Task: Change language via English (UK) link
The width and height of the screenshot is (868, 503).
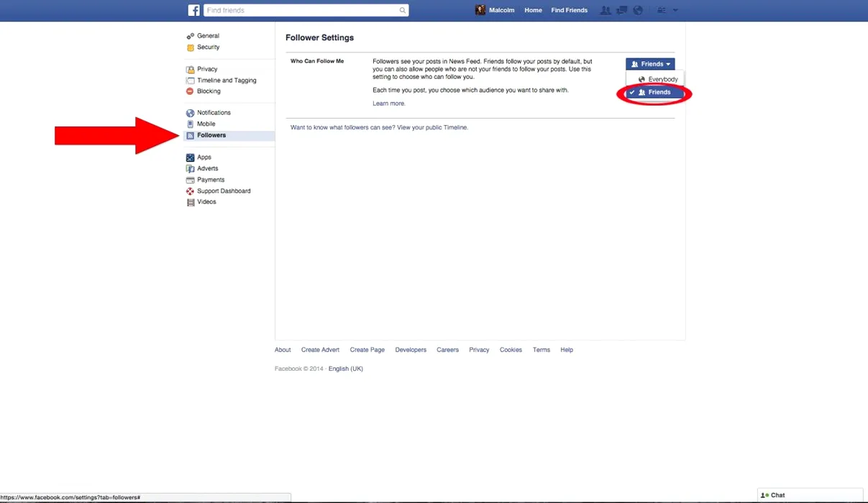Action: click(x=345, y=369)
